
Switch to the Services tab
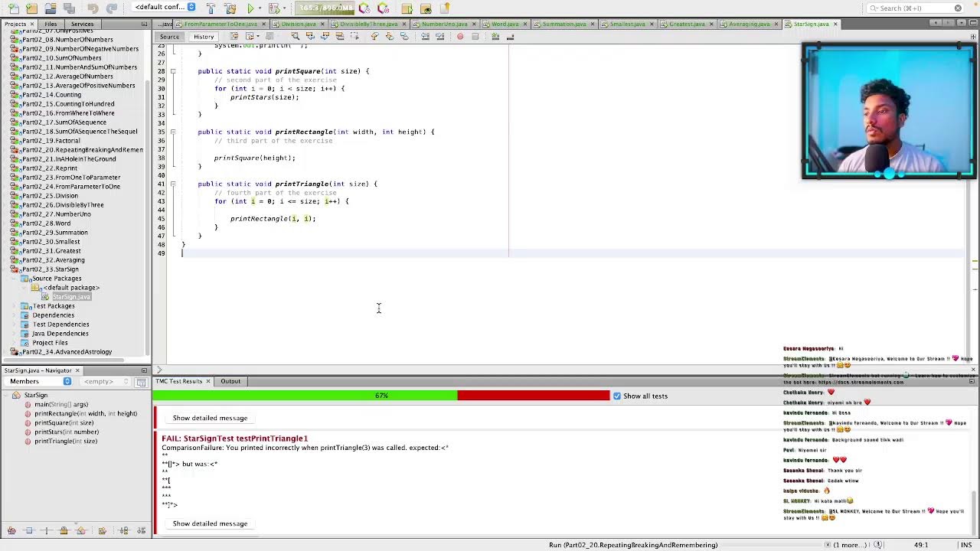click(x=82, y=24)
